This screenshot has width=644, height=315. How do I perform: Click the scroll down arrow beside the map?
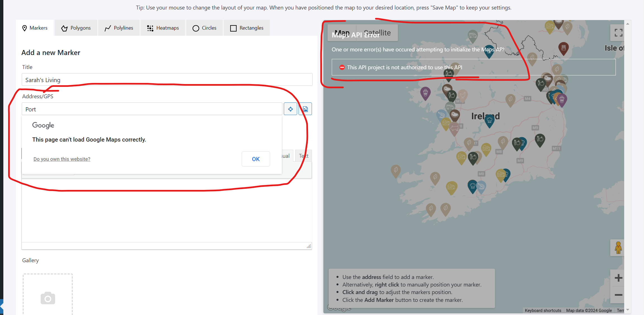[x=628, y=310]
